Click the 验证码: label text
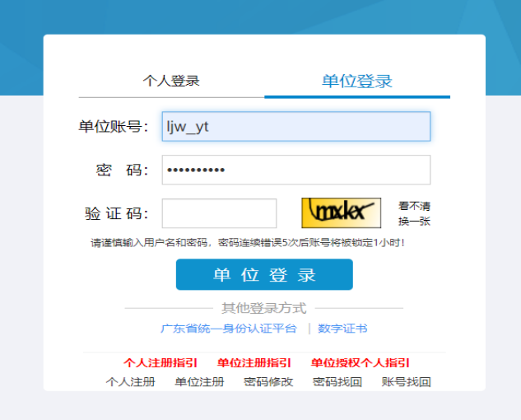 [116, 213]
